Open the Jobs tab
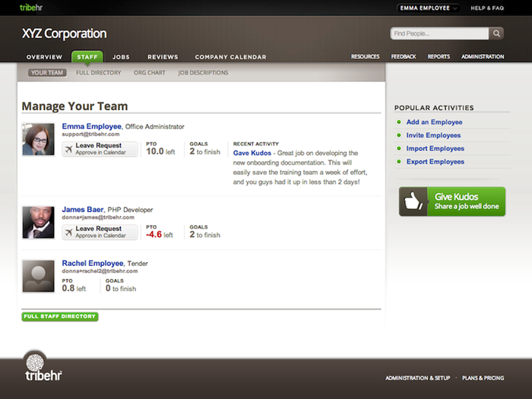532x399 pixels. pos(121,57)
